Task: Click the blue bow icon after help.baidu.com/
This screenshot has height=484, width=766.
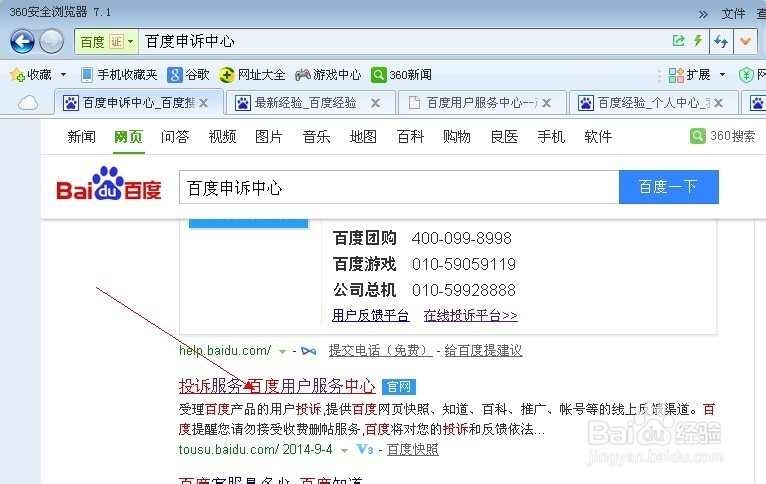Action: click(308, 351)
